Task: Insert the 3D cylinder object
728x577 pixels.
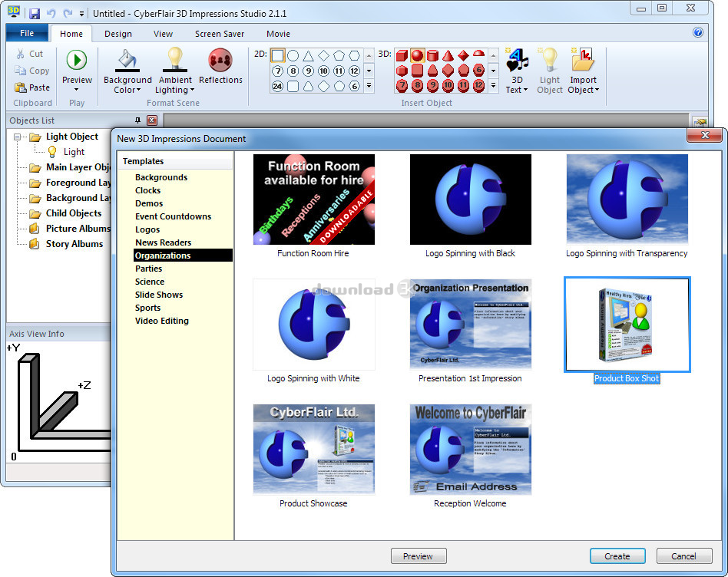Action: tap(432, 56)
